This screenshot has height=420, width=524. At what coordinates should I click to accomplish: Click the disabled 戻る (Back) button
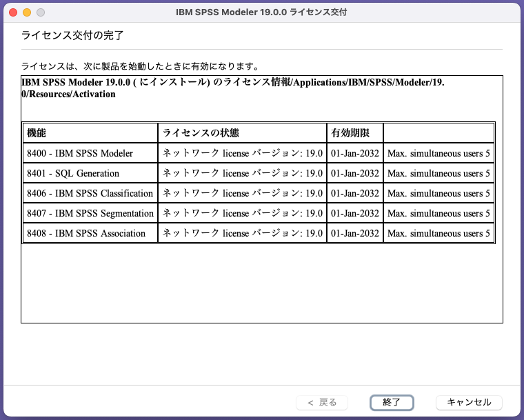(322, 402)
